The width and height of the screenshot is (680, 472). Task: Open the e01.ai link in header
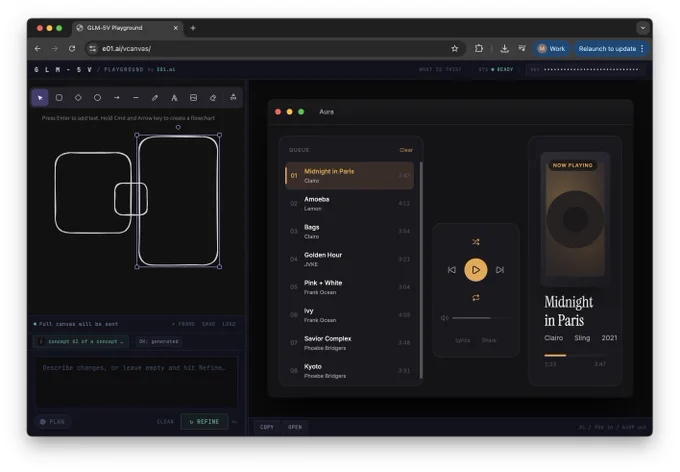(x=166, y=69)
